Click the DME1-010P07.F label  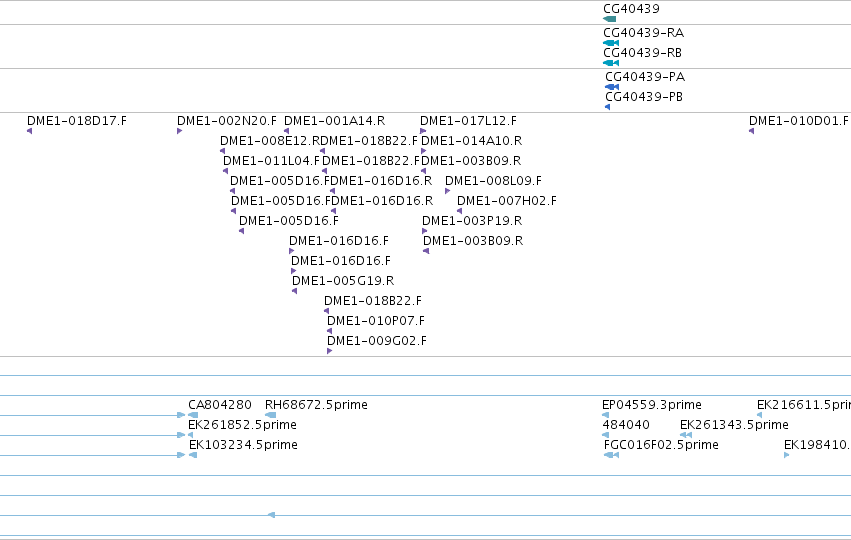376,321
